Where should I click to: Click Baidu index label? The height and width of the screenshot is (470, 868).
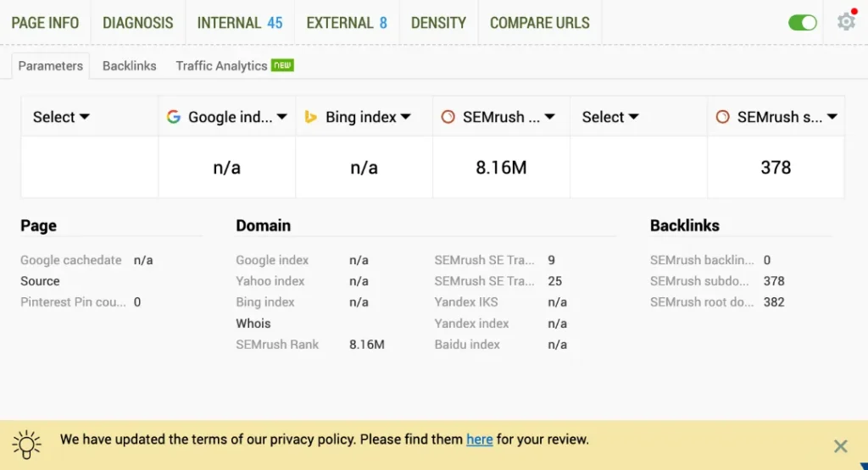(467, 345)
